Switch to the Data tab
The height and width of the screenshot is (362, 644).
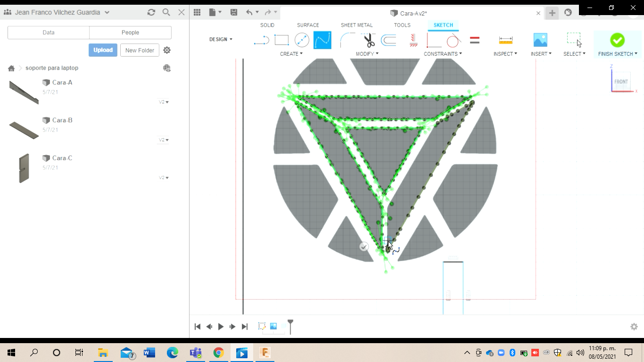(49, 33)
